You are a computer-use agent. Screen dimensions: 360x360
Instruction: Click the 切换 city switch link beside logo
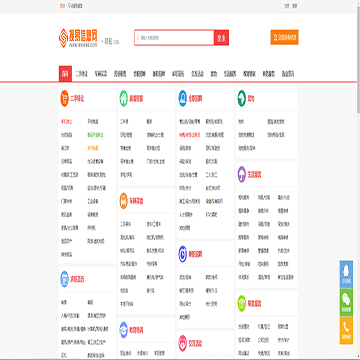(x=116, y=42)
